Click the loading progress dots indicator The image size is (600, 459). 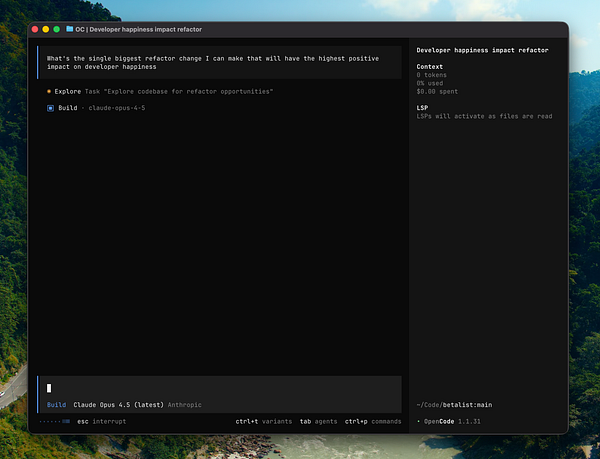[55, 422]
